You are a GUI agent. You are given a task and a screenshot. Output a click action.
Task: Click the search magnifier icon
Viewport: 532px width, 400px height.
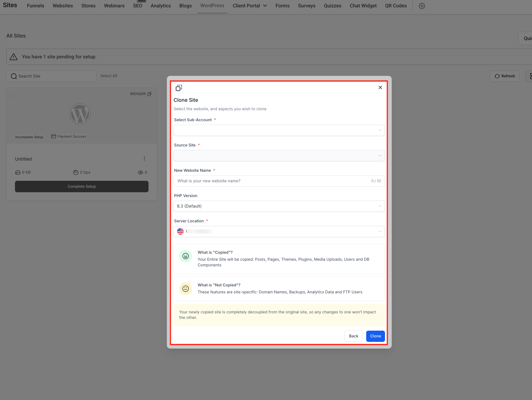coord(14,76)
